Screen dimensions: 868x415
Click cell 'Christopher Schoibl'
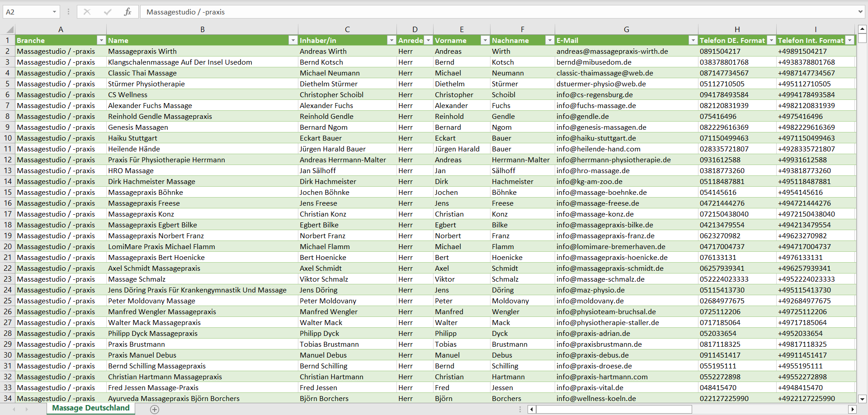click(347, 94)
